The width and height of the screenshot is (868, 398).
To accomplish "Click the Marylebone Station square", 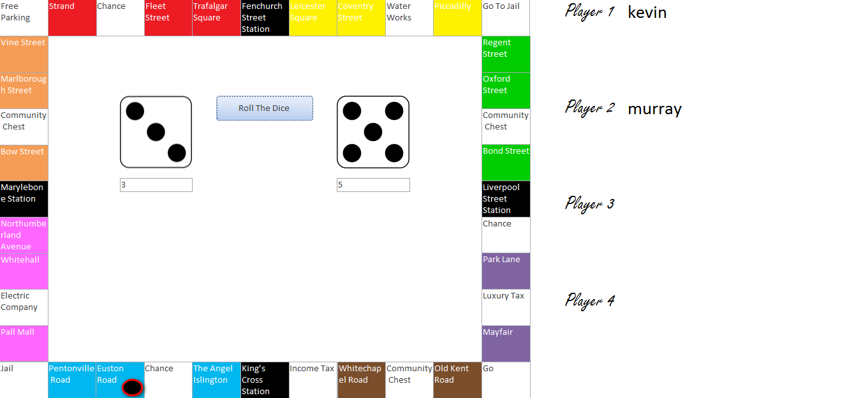I will pyautogui.click(x=24, y=199).
